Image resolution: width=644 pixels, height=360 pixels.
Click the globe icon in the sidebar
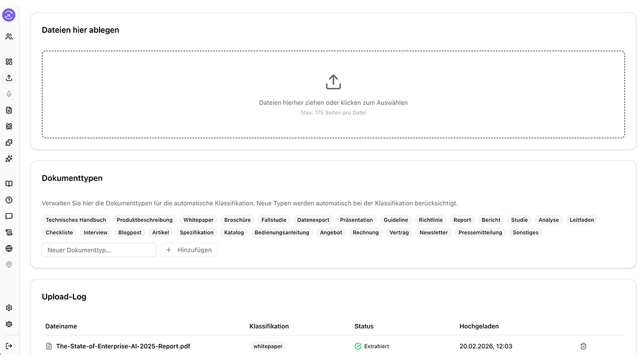(x=8, y=248)
